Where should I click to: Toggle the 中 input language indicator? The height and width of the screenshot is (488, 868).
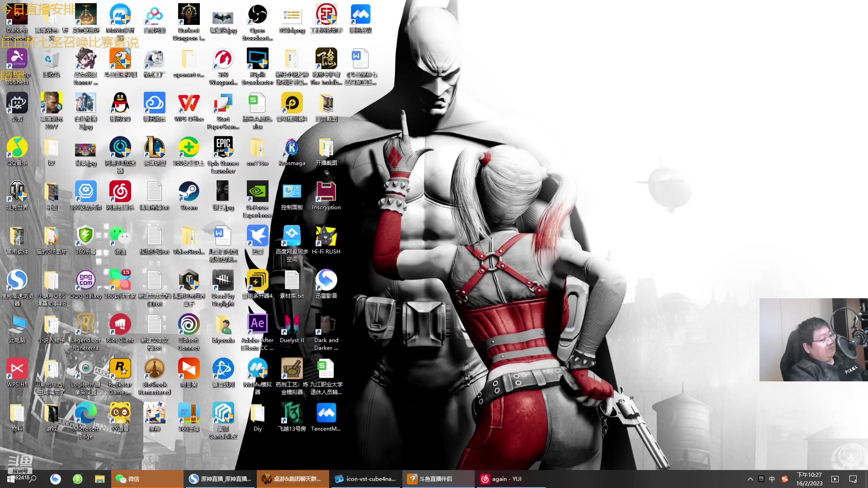[772, 479]
